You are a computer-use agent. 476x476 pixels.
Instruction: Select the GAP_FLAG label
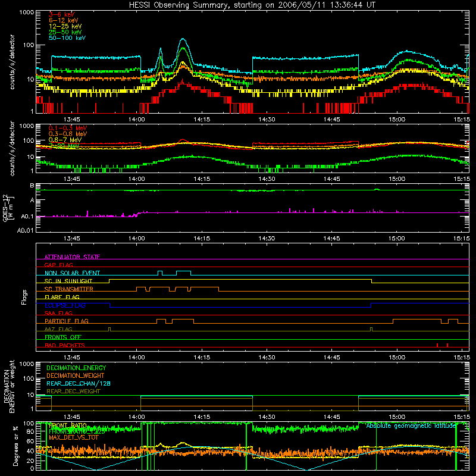pyautogui.click(x=58, y=265)
